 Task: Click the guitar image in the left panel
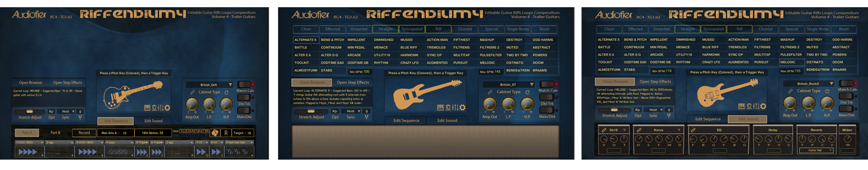pos(133,95)
